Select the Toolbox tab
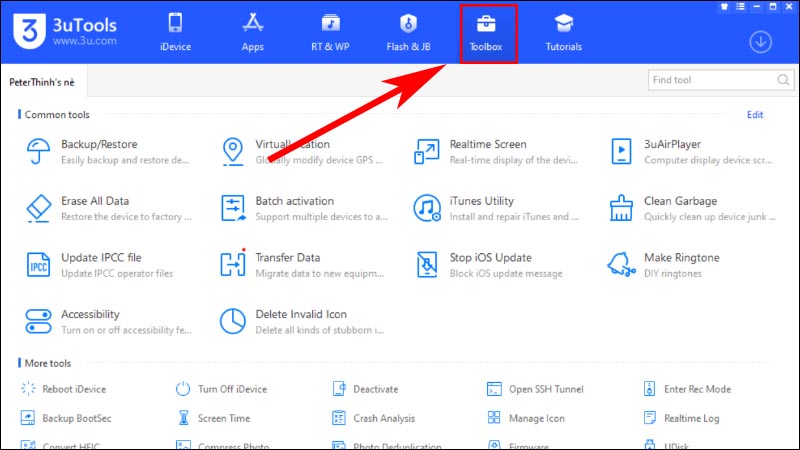Screen dimensions: 800x450 pos(486,33)
